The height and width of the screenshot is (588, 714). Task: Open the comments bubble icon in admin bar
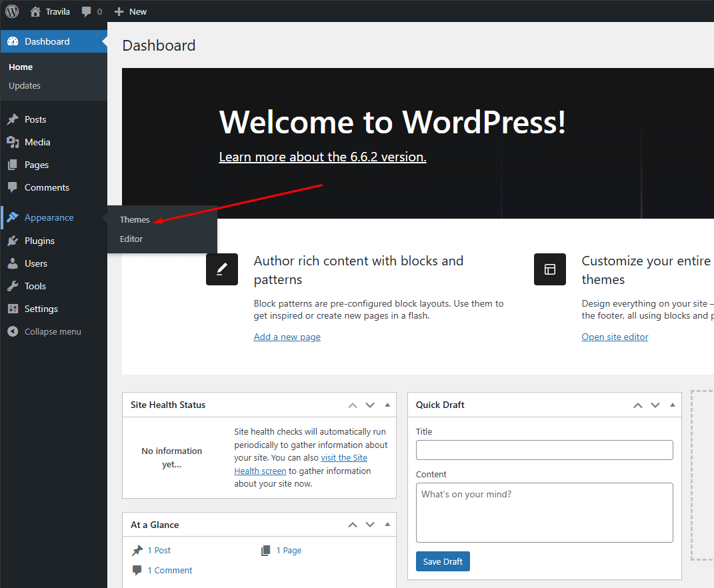click(87, 11)
